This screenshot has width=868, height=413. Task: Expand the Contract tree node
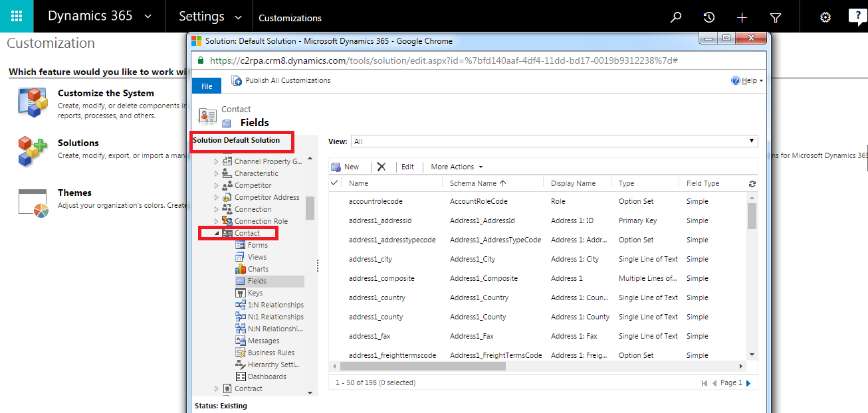tap(216, 388)
